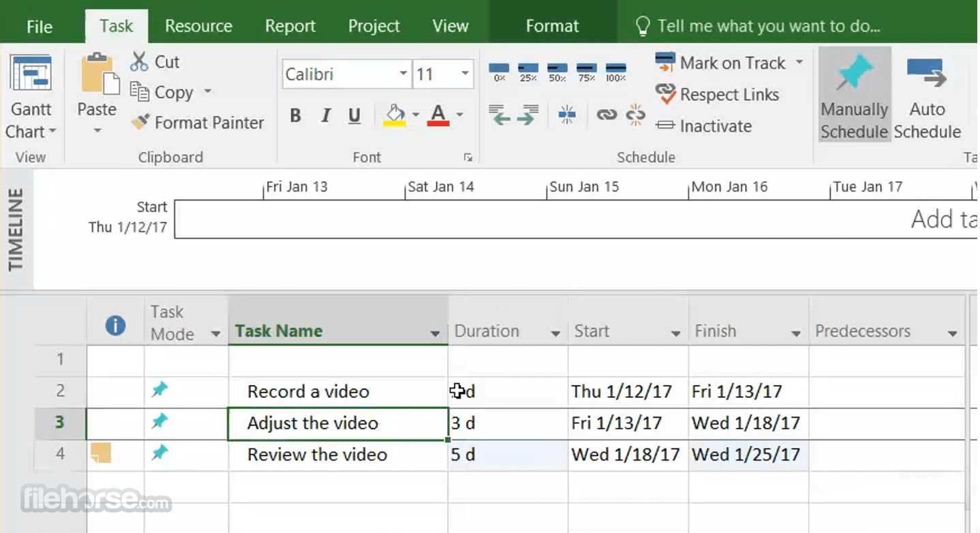Image resolution: width=980 pixels, height=533 pixels.
Task: Expand the background color options arrow
Action: 415,115
